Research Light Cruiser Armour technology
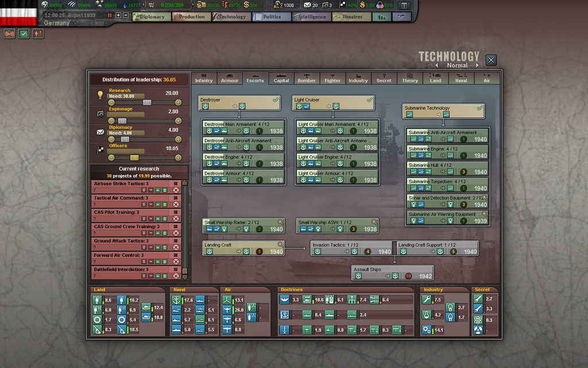Screen dimensions: 588x368 tap(337, 177)
